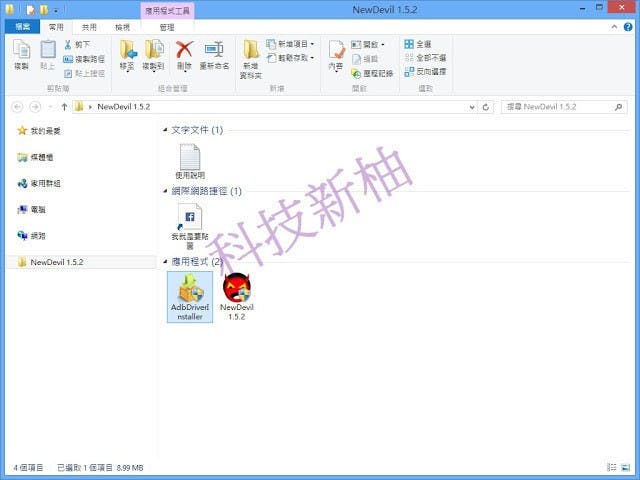This screenshot has width=640, height=480.
Task: Collapse the applications group
Action: [165, 261]
